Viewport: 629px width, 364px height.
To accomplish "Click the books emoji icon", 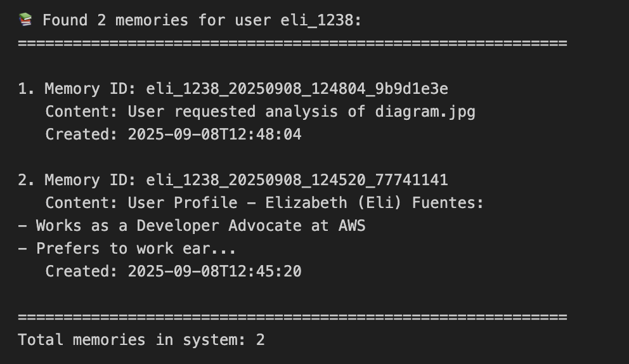I will [25, 20].
